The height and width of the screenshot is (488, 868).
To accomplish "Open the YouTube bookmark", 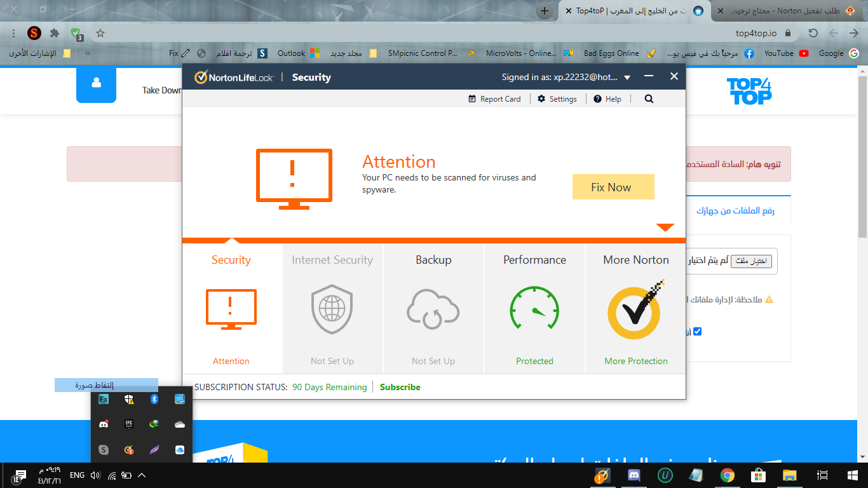I will 786,53.
